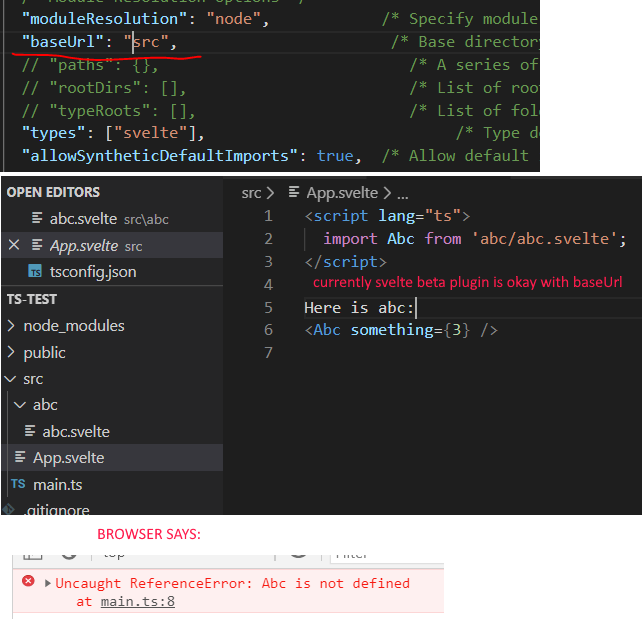This screenshot has height=624, width=642.
Task: Click the 'abc/abc.svelte' import path string
Action: tap(545, 239)
